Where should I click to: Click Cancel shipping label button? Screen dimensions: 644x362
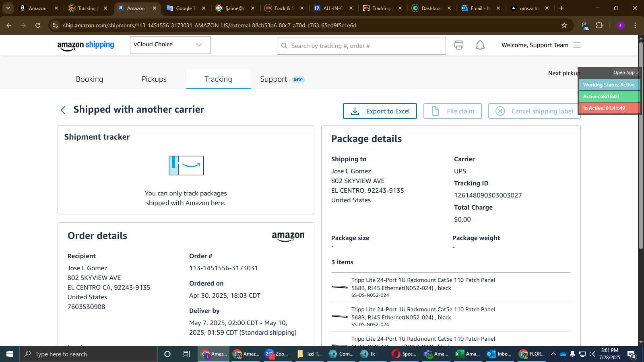pyautogui.click(x=534, y=111)
